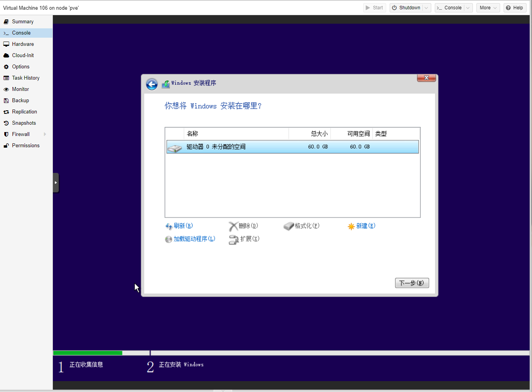Open the Hardware tab in sidebar
Screen dimensions: 532x392
[x=23, y=44]
